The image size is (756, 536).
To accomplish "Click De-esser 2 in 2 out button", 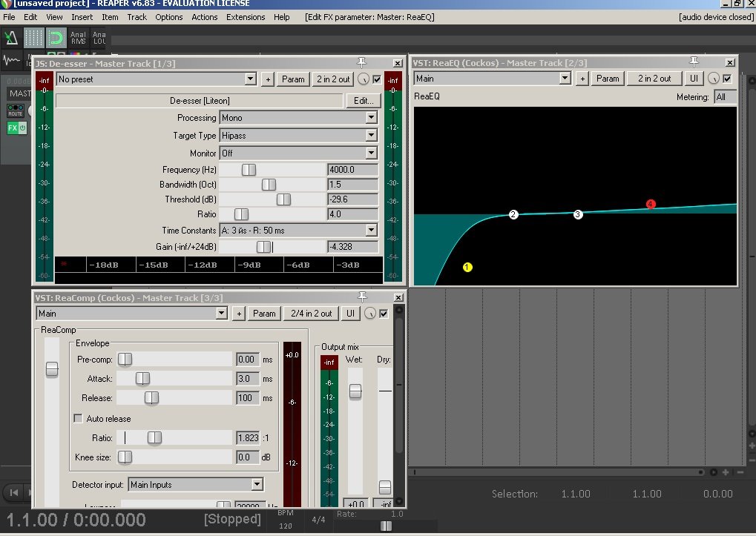I will [x=333, y=79].
